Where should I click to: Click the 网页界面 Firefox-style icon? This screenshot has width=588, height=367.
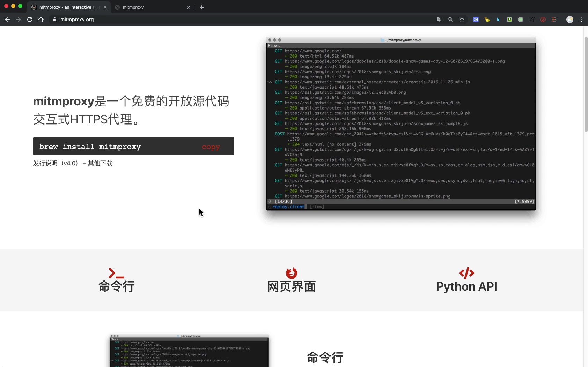pyautogui.click(x=292, y=273)
